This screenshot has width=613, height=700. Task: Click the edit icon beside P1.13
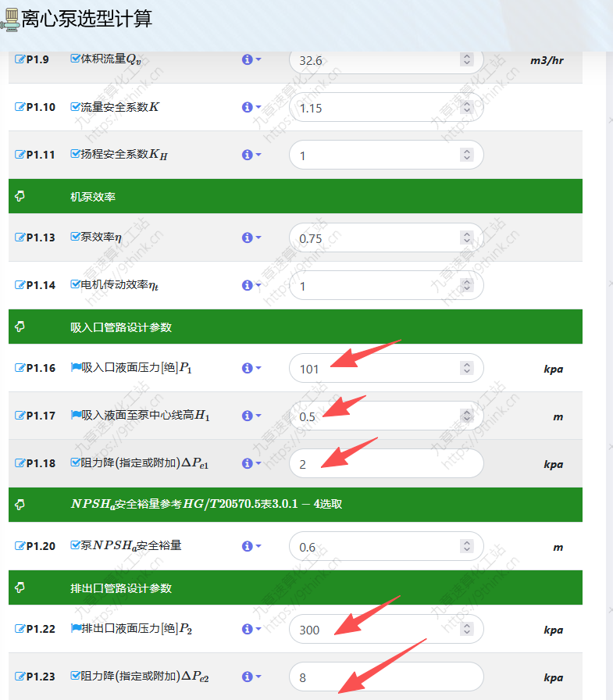tap(20, 237)
